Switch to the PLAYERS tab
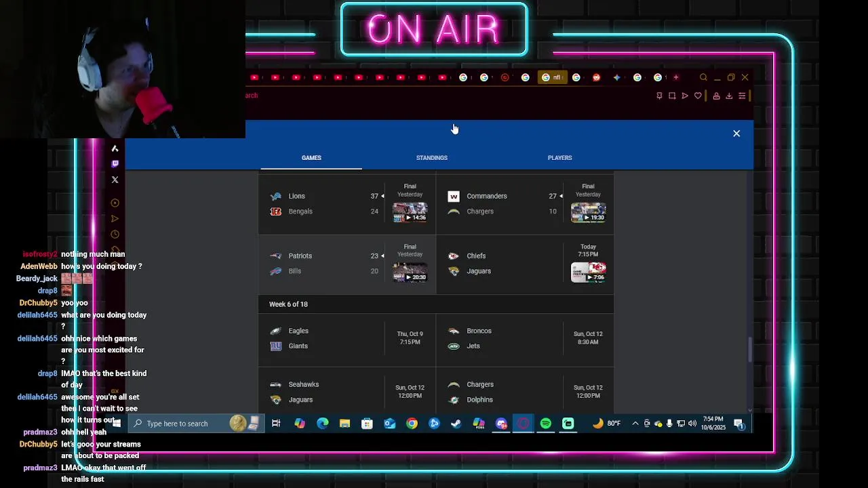Image resolution: width=868 pixels, height=488 pixels. [559, 158]
